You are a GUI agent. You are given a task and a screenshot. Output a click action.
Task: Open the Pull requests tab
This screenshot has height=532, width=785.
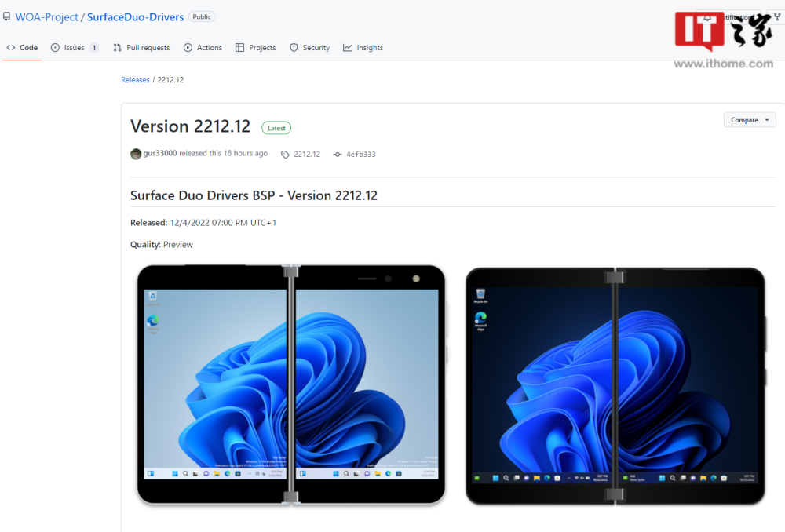tap(141, 48)
